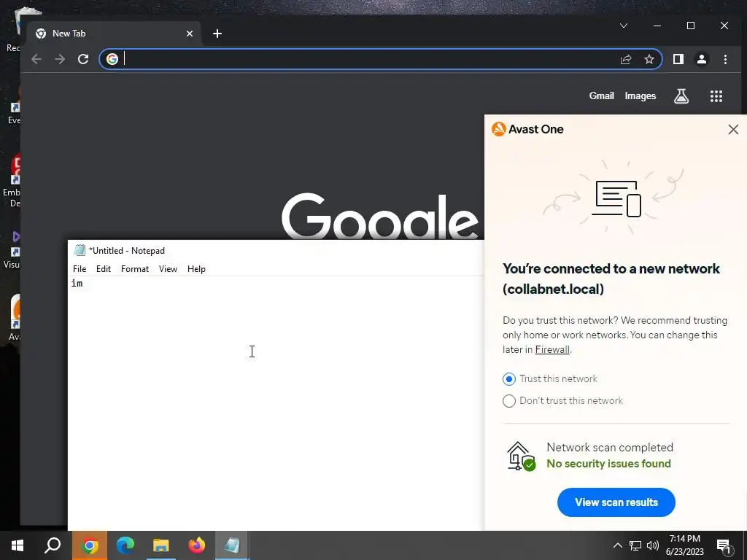Switch to Notepad in taskbar

point(233,545)
